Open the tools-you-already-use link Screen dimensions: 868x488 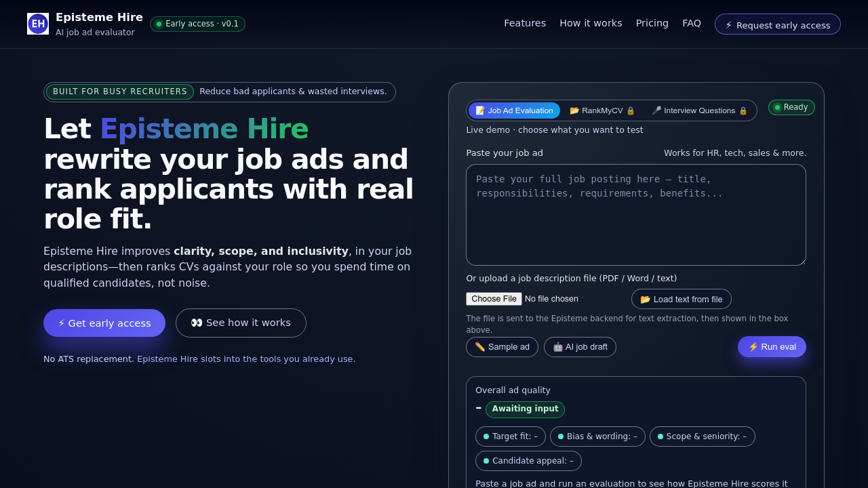pos(246,359)
